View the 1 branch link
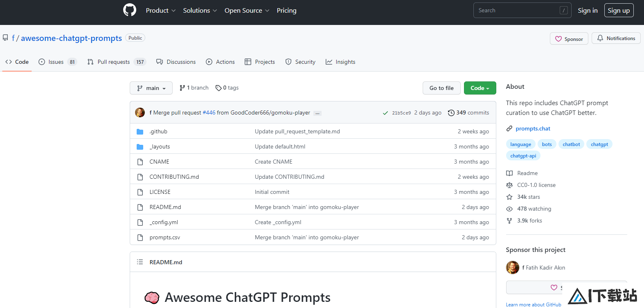Image resolution: width=644 pixels, height=308 pixels. click(194, 88)
